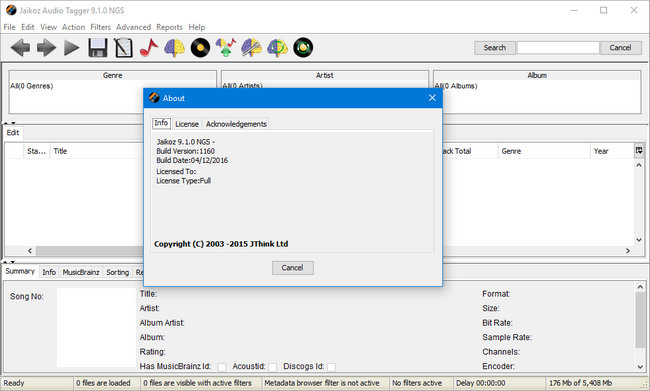
Task: Click the column chooser icon beside Year
Action: tap(639, 151)
